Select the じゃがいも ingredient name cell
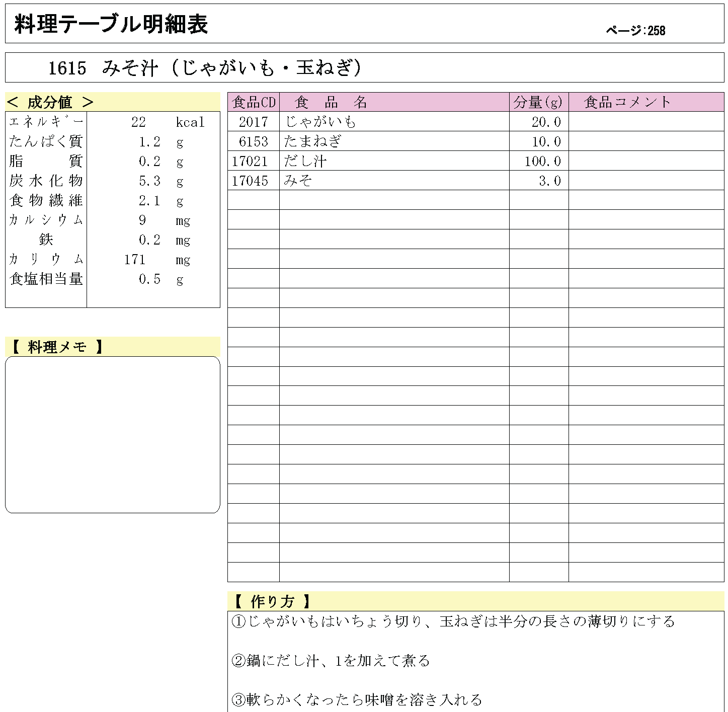This screenshot has height=712, width=728. click(x=320, y=122)
